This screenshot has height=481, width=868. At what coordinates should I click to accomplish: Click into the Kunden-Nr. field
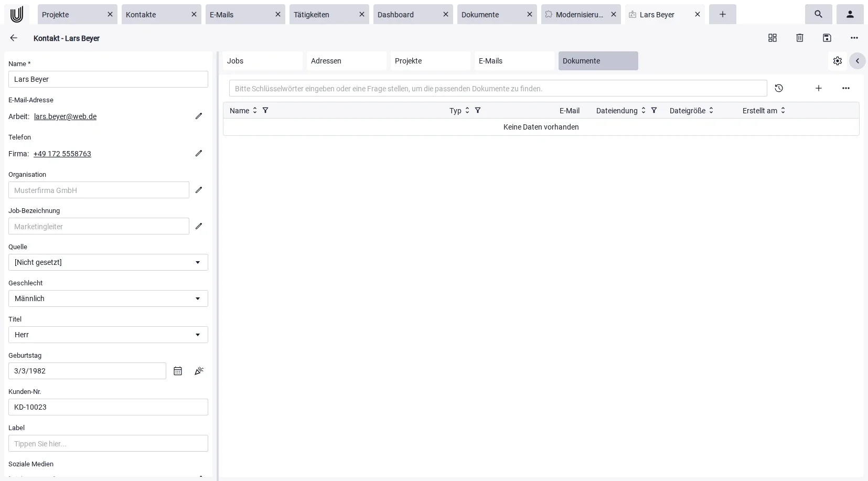pyautogui.click(x=108, y=407)
